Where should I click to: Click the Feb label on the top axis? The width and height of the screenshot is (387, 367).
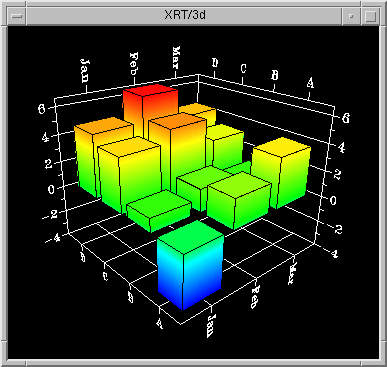coord(134,64)
